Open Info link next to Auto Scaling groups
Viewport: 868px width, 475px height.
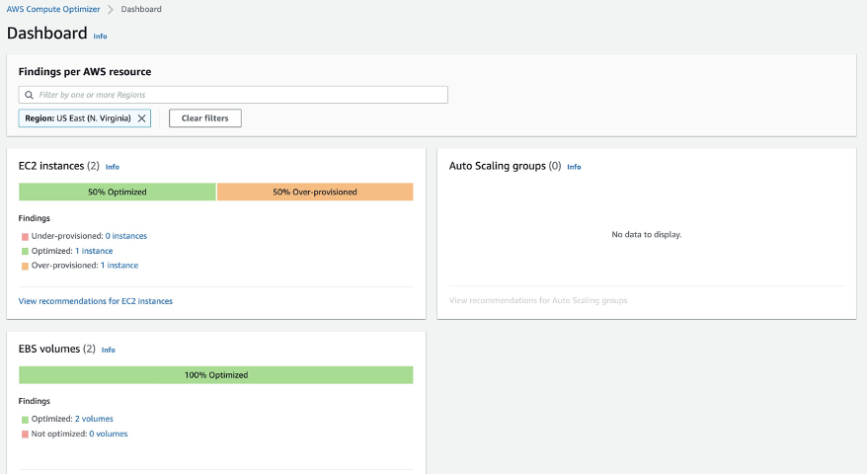pyautogui.click(x=574, y=167)
